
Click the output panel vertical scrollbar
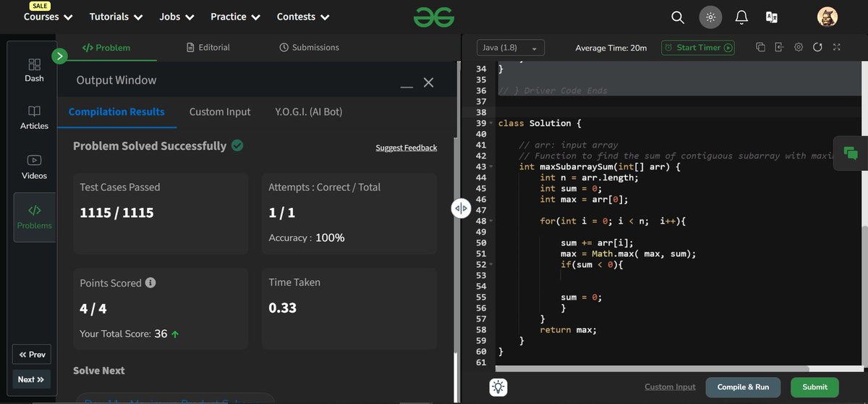pos(455,246)
